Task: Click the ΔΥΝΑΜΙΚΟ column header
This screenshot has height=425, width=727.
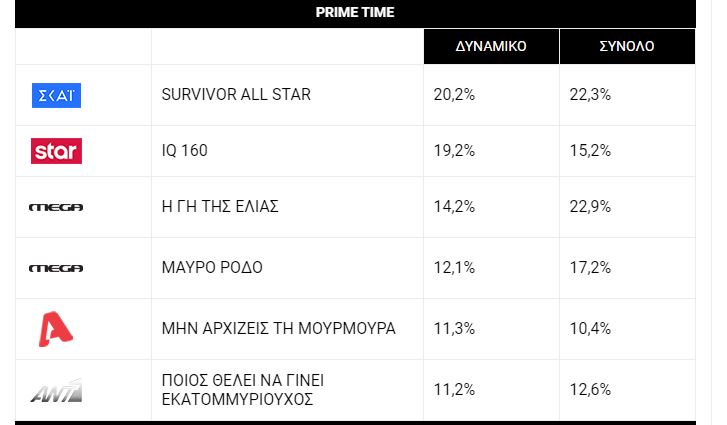Action: click(491, 46)
